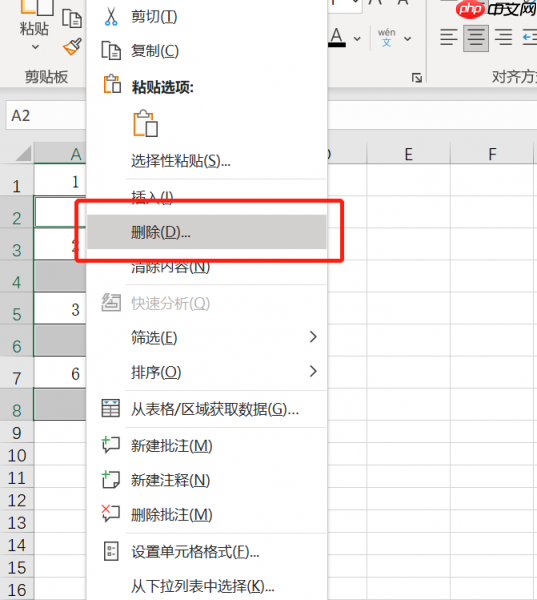Click the 设置单元格格式 format icon
Viewport: 537px width, 600px height.
pyautogui.click(x=111, y=551)
